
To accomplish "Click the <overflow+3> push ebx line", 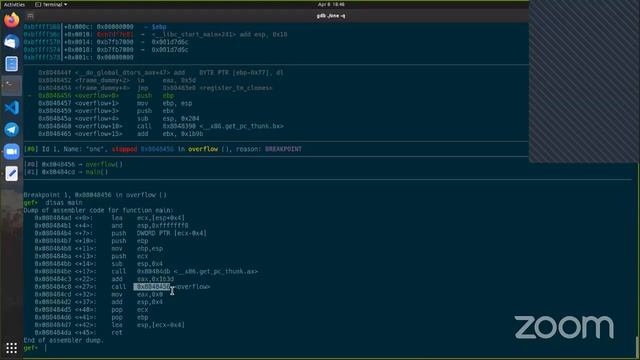I will tap(106, 111).
